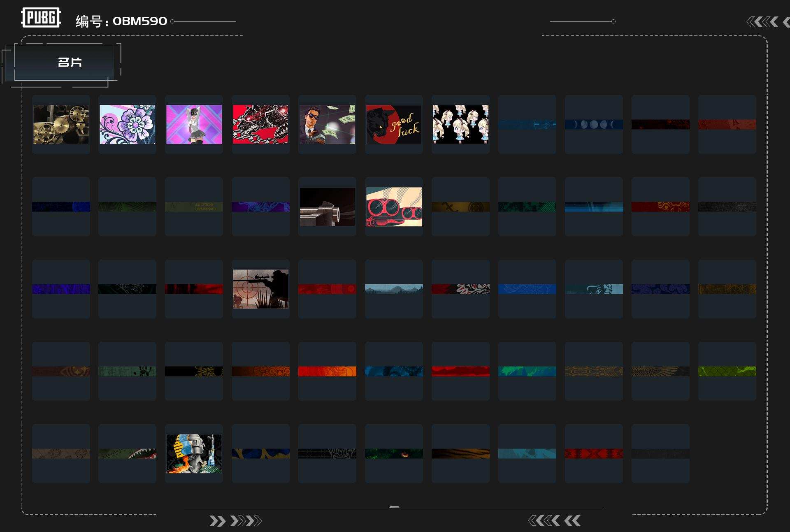Select the red car gauges nameplate
Viewport: 790px width, 532px height.
394,207
